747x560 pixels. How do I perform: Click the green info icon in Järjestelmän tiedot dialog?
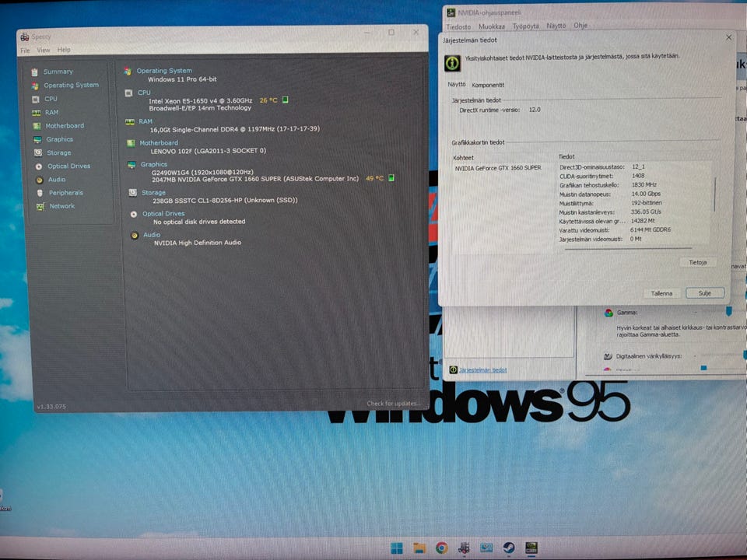pos(452,63)
